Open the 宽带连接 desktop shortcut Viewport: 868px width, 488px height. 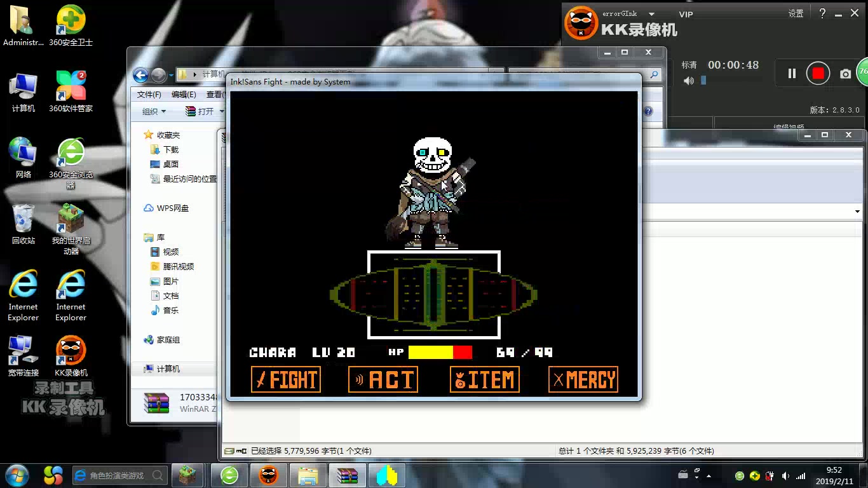(x=24, y=356)
